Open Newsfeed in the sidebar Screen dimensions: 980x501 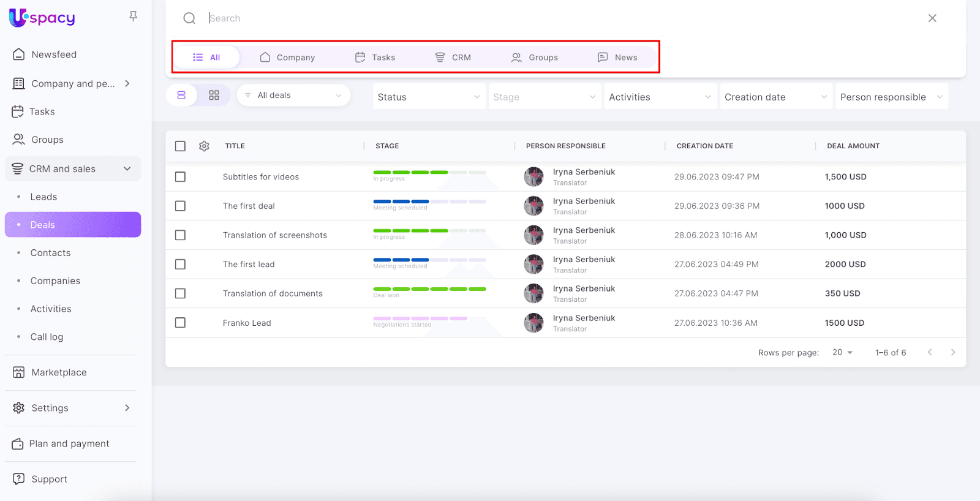click(54, 55)
